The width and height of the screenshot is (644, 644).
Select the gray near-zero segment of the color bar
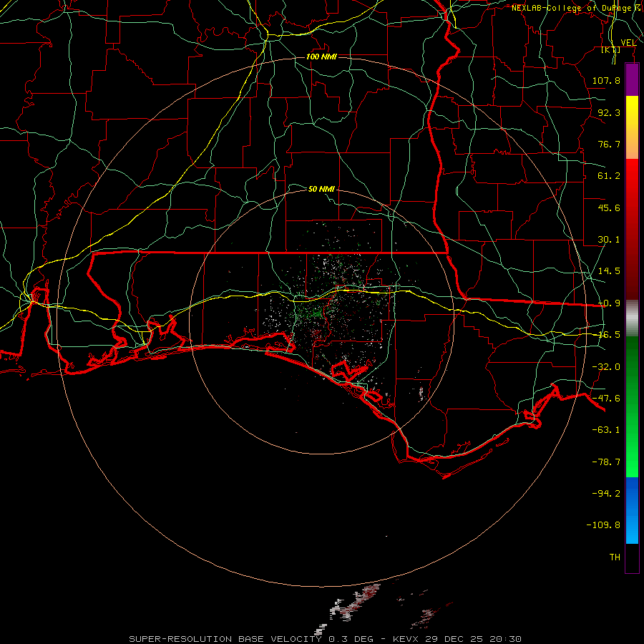click(x=632, y=318)
